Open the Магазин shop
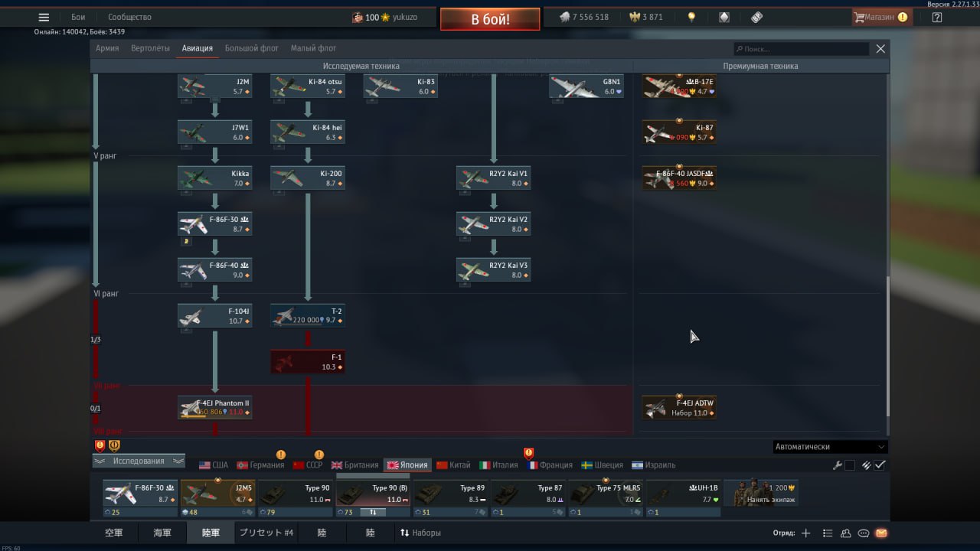 tap(880, 17)
